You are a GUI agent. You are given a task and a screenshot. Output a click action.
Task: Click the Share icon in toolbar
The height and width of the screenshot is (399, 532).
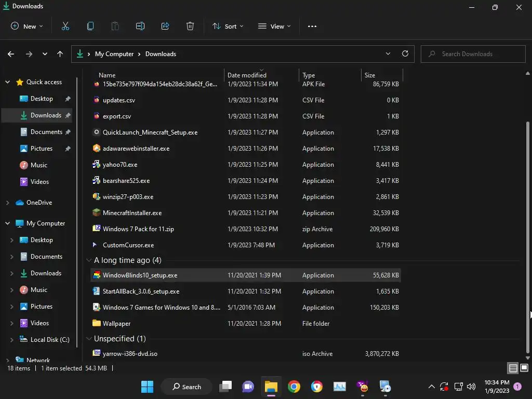click(165, 26)
